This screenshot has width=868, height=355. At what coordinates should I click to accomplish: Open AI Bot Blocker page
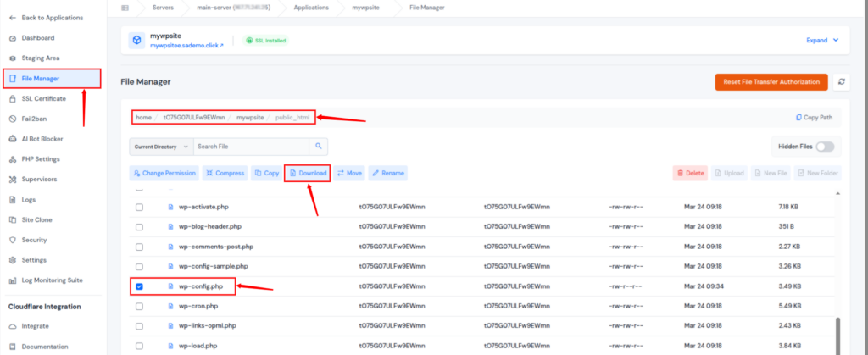point(42,139)
